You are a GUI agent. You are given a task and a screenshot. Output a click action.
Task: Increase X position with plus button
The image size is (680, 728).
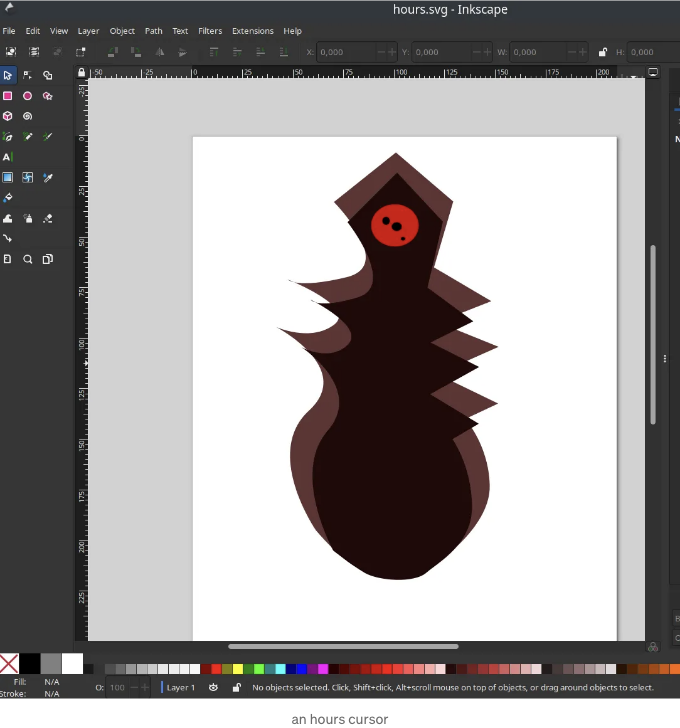tap(392, 52)
